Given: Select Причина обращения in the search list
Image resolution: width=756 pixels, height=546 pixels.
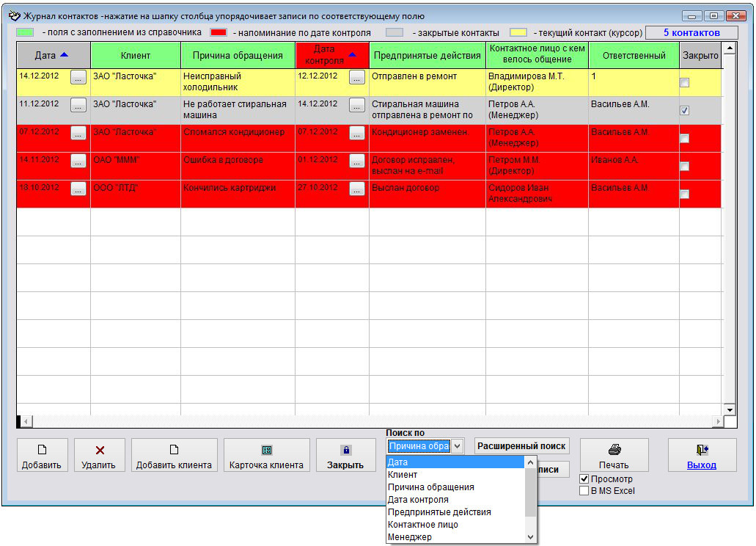Looking at the screenshot, I should 455,487.
